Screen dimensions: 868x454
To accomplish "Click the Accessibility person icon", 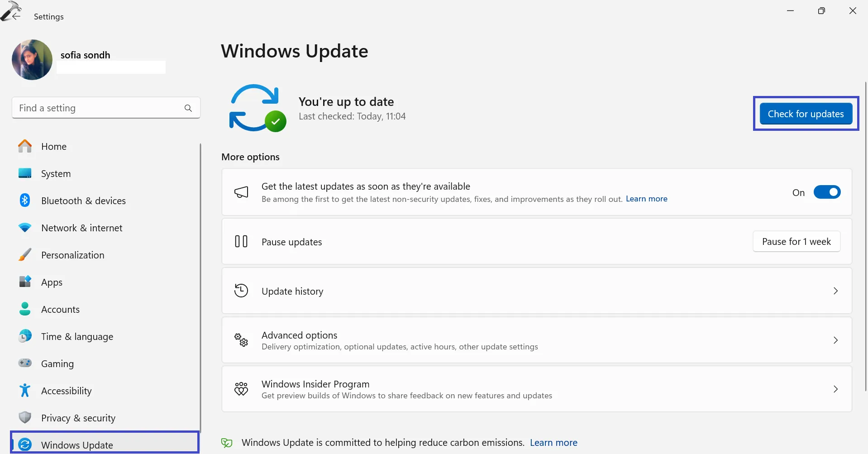I will tap(24, 390).
